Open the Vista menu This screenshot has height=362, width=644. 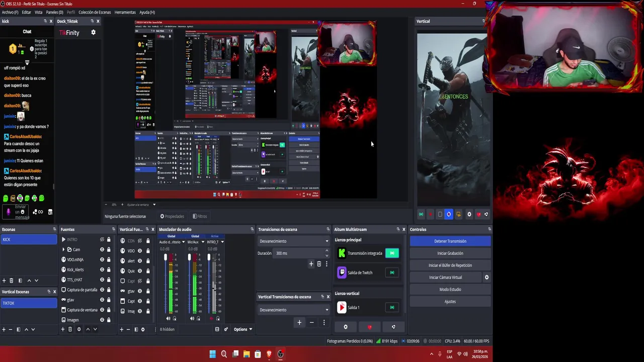[38, 12]
